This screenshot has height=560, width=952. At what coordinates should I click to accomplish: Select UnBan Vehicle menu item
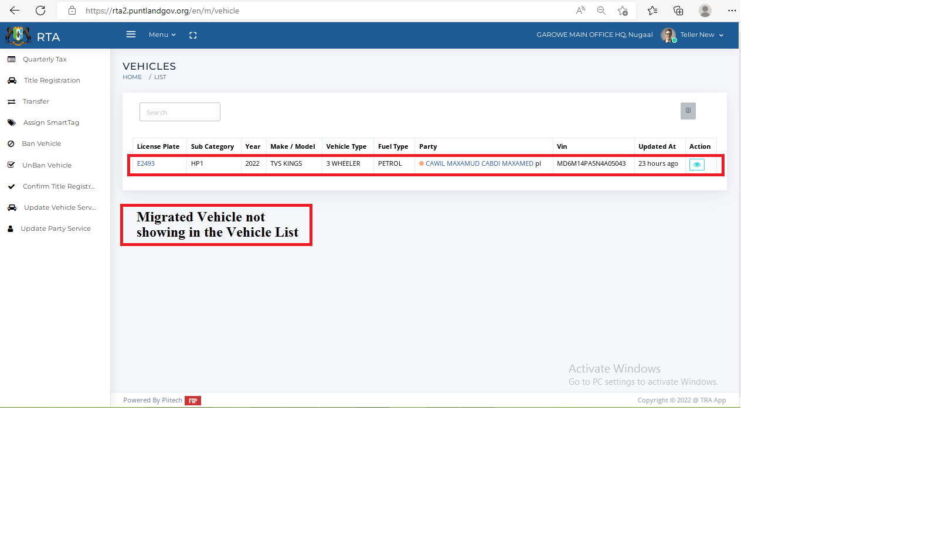(47, 165)
